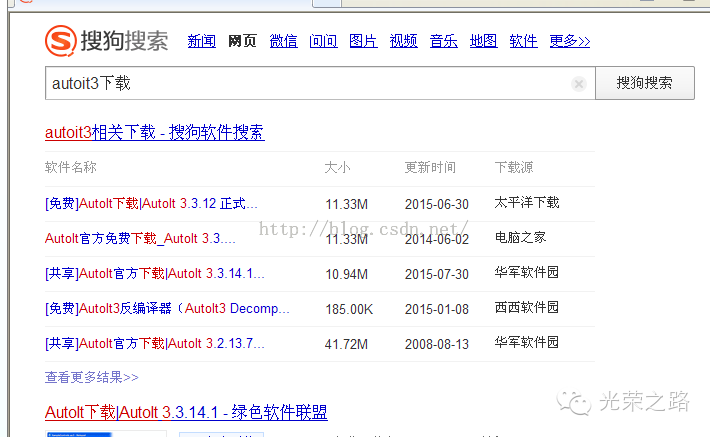Open the 音乐 music tab
Image resolution: width=710 pixels, height=437 pixels.
point(443,41)
